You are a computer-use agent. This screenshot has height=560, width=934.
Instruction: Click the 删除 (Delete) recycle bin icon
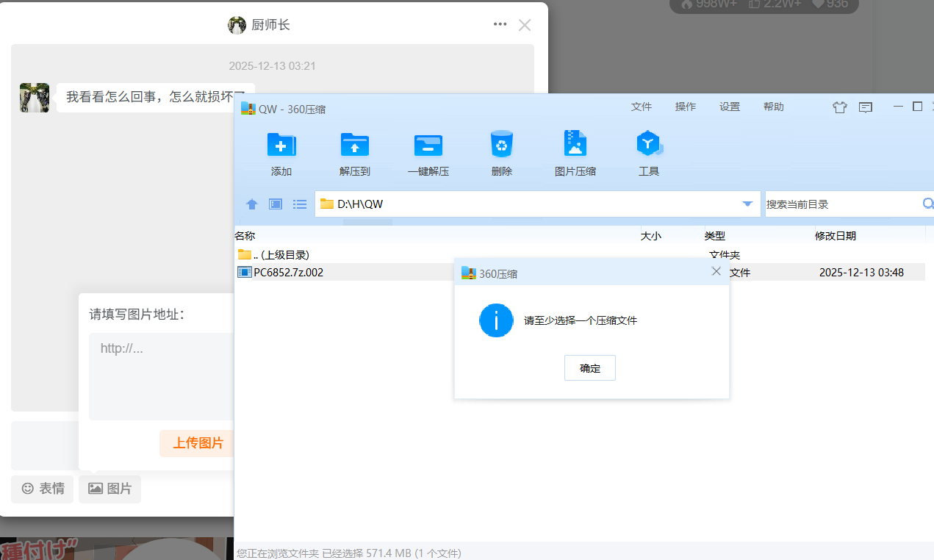tap(501, 146)
